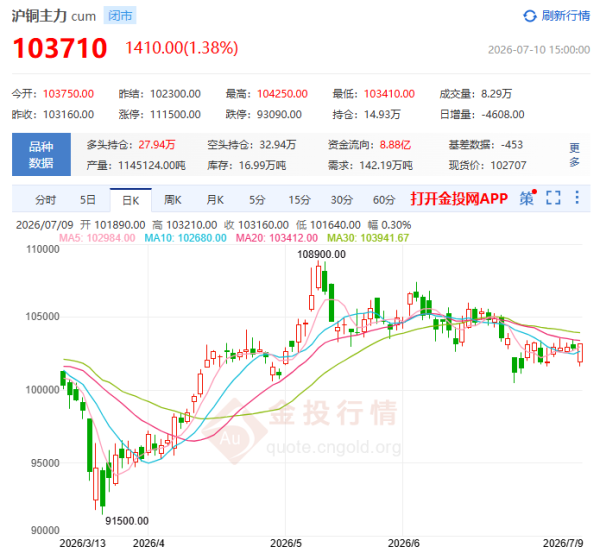This screenshot has width=600, height=547.
Task: Click 多头持仓 value 27.94万
Action: pyautogui.click(x=157, y=145)
